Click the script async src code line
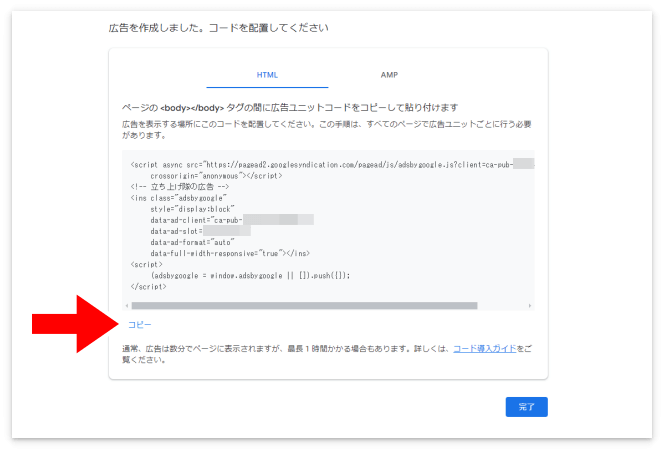 332,164
